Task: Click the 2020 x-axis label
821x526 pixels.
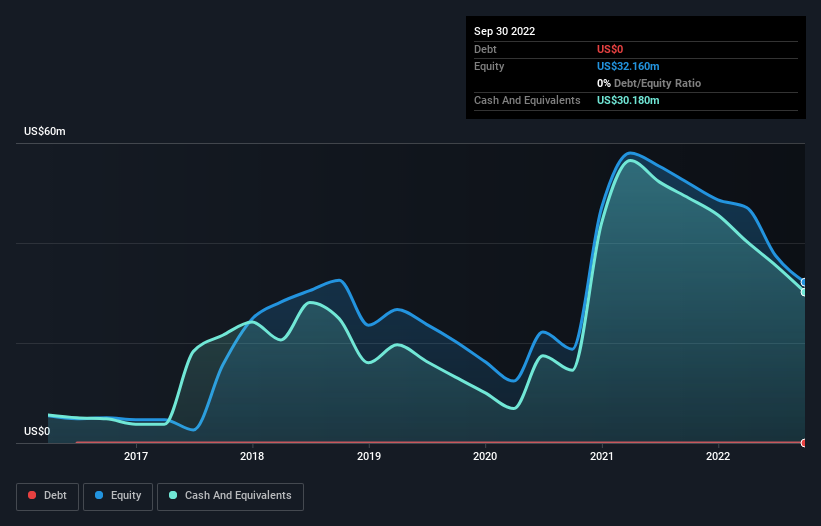Action: click(x=485, y=456)
